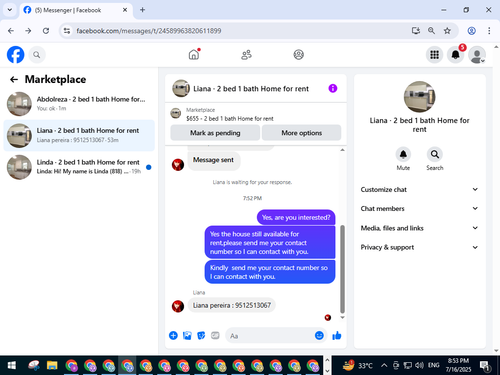This screenshot has height=375, width=500.
Task: Click the browser reload icon
Action: [46, 31]
